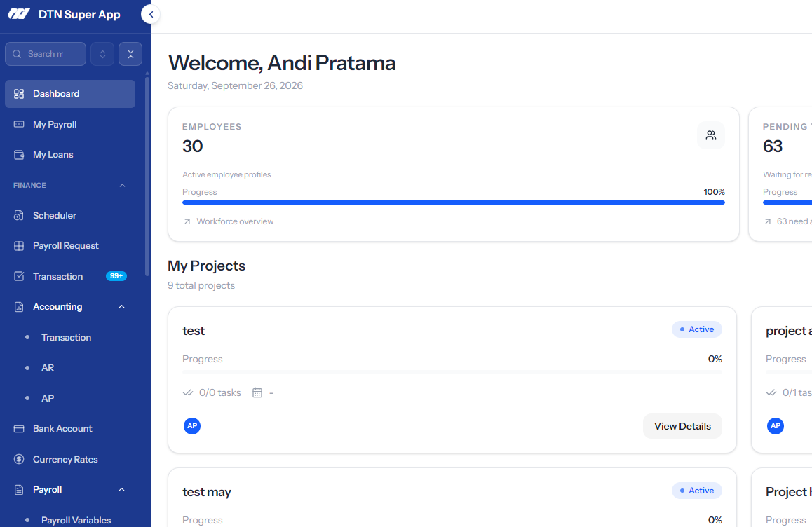Click the Employees progress bar

pos(454,203)
